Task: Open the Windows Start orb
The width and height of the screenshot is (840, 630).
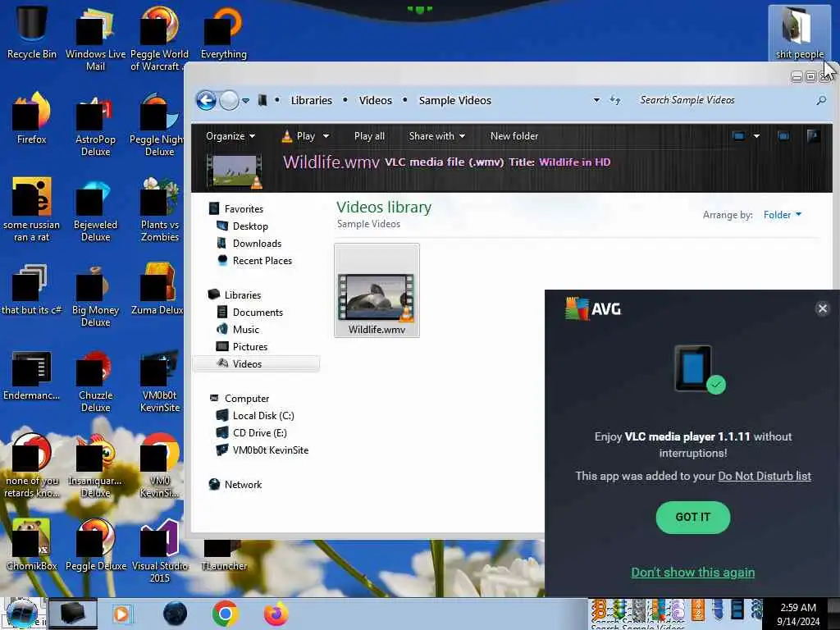Action: coord(21,614)
